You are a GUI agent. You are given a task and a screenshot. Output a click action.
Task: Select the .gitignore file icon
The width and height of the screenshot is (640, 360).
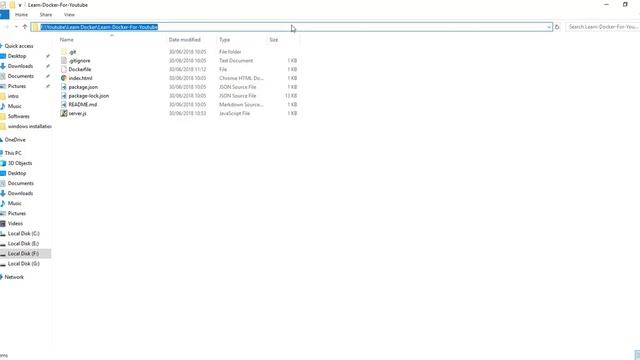click(x=64, y=60)
